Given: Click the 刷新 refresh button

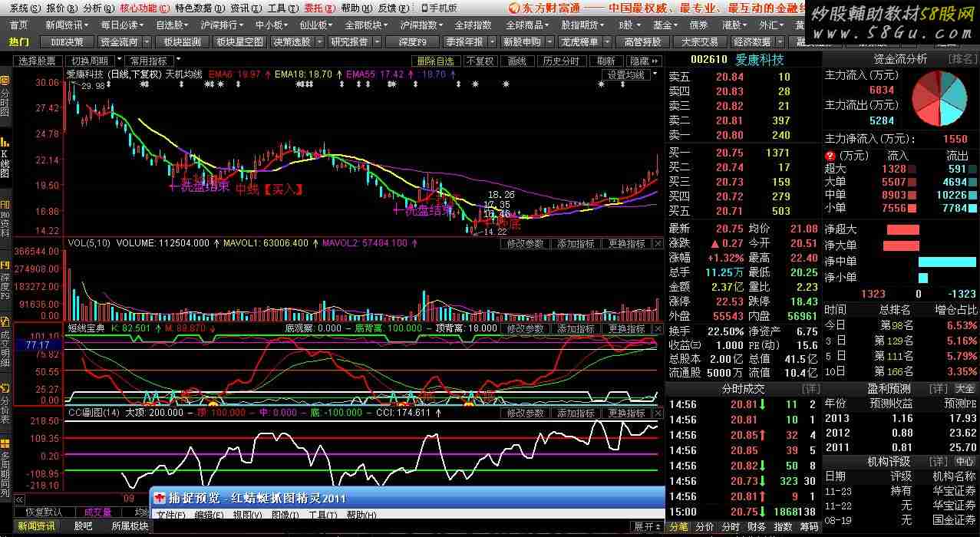Looking at the screenshot, I should coord(606,61).
